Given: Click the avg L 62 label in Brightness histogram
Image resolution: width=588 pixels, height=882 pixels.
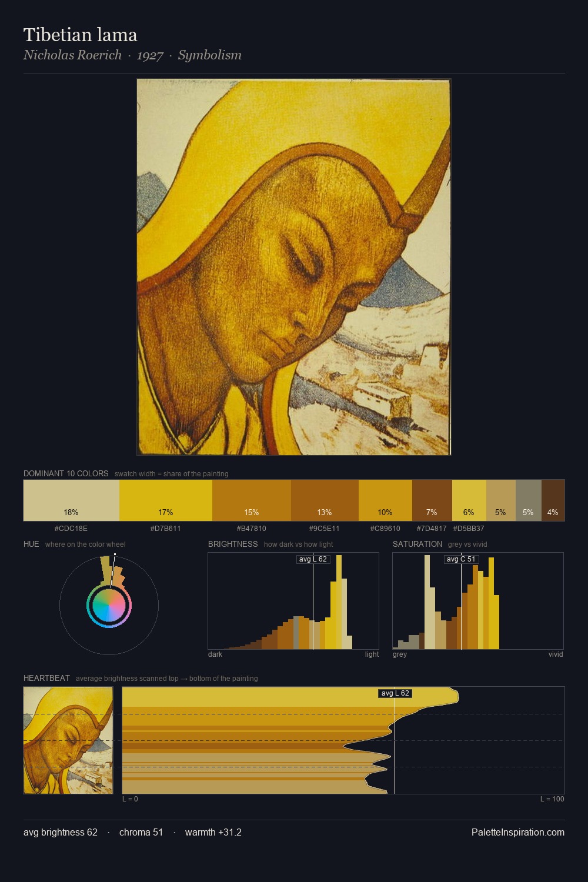Looking at the screenshot, I should click(313, 559).
